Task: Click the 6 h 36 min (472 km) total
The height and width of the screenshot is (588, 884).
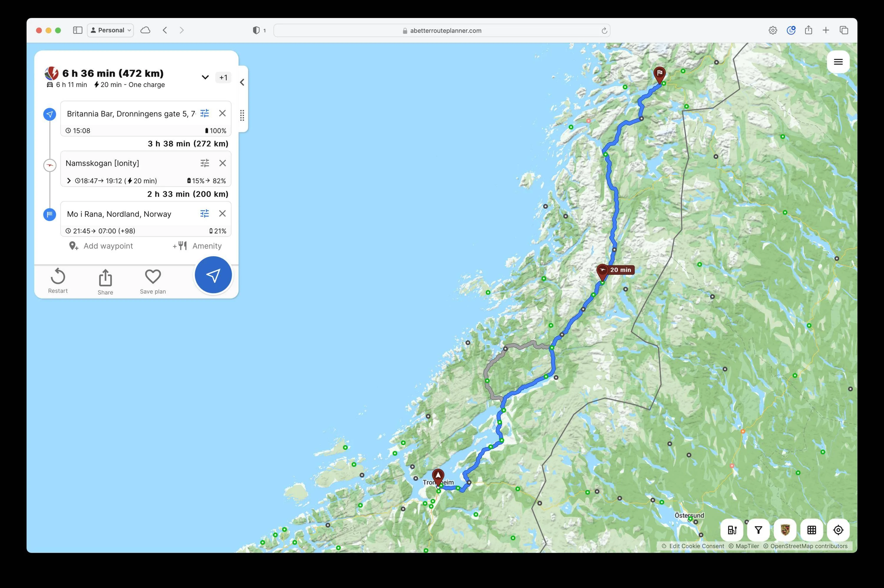Action: tap(113, 73)
